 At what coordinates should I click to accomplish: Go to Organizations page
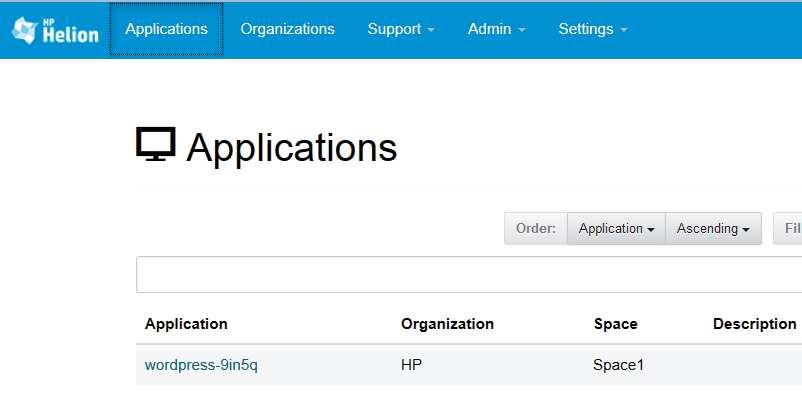pos(287,29)
